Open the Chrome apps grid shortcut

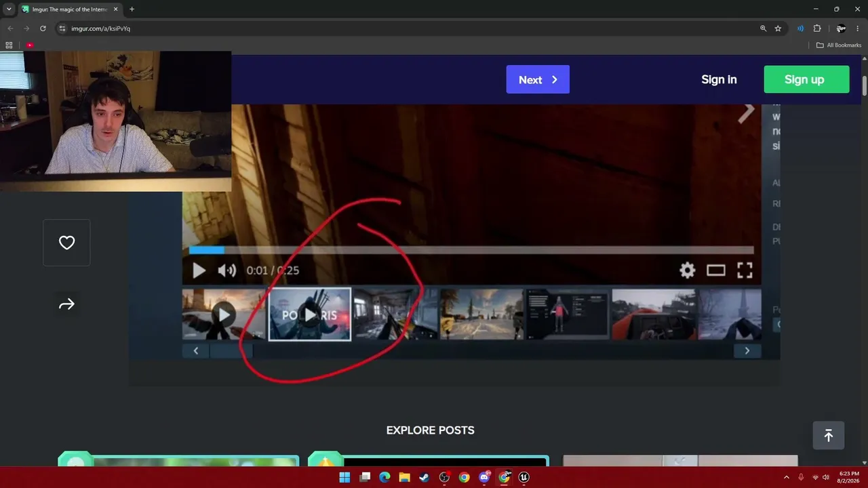coord(9,45)
